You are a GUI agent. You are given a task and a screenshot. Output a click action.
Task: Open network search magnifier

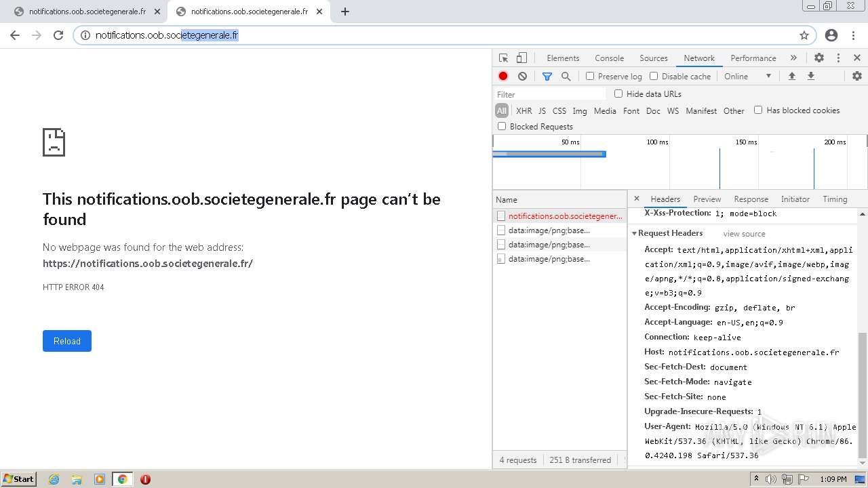coord(566,76)
